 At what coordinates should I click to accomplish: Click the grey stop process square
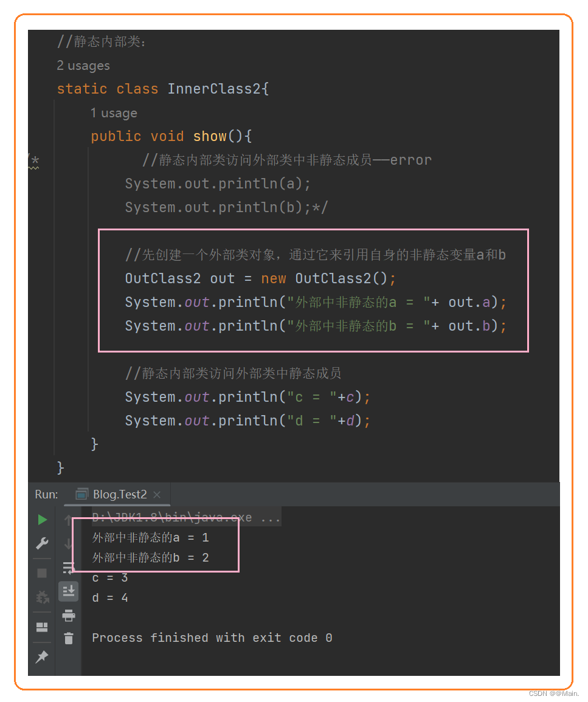pos(42,573)
